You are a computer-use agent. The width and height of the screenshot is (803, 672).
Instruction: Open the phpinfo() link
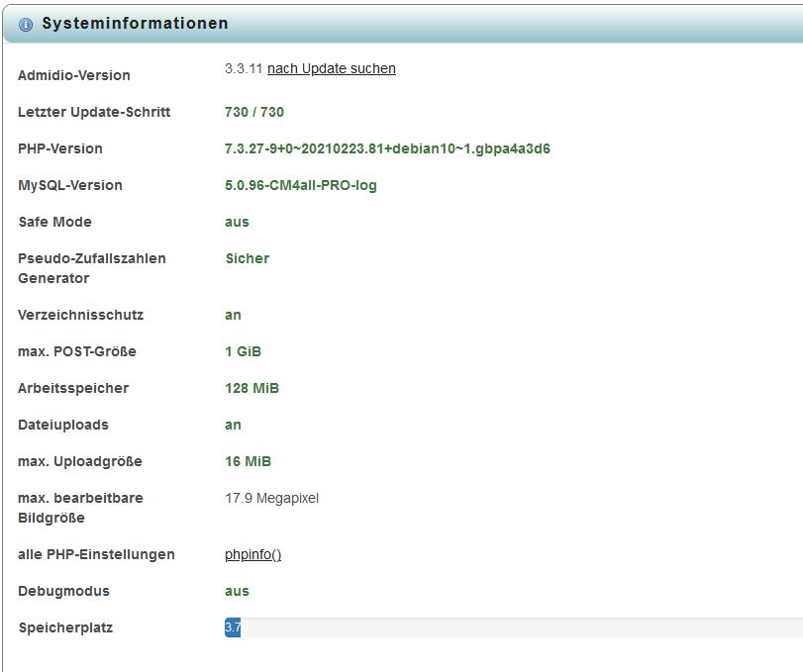(252, 554)
